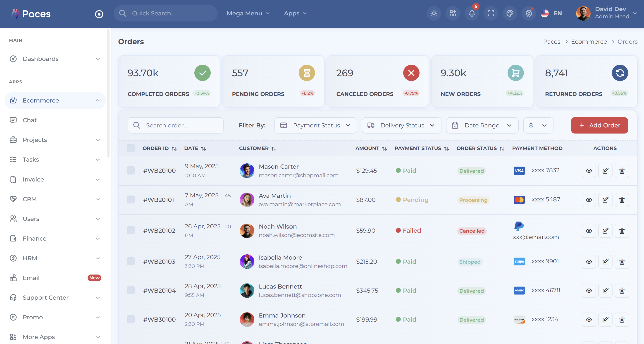Image resolution: width=644 pixels, height=344 pixels.
Task: Click the returned orders refresh icon
Action: point(620,73)
